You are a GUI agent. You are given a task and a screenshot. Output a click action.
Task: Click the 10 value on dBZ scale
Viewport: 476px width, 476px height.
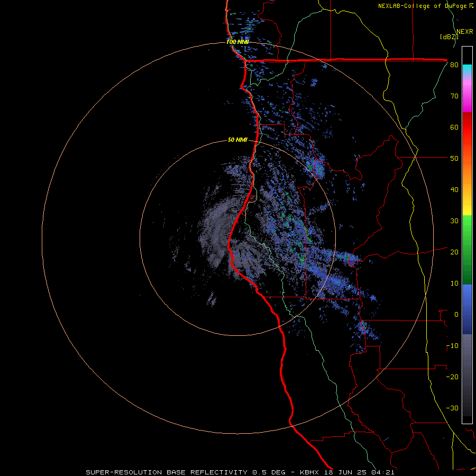(x=454, y=283)
